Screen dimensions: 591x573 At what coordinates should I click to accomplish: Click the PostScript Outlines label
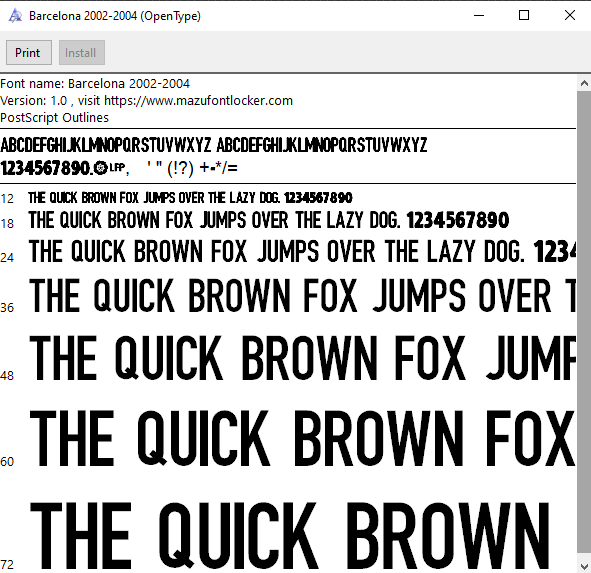54,118
